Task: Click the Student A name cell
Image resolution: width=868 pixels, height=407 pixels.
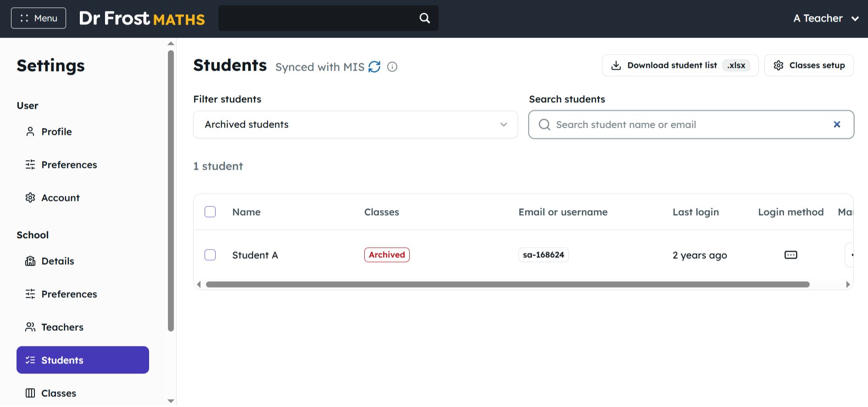Action: [255, 255]
